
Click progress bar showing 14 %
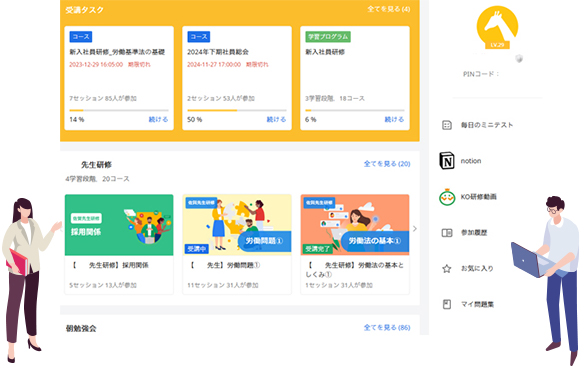[x=119, y=110]
